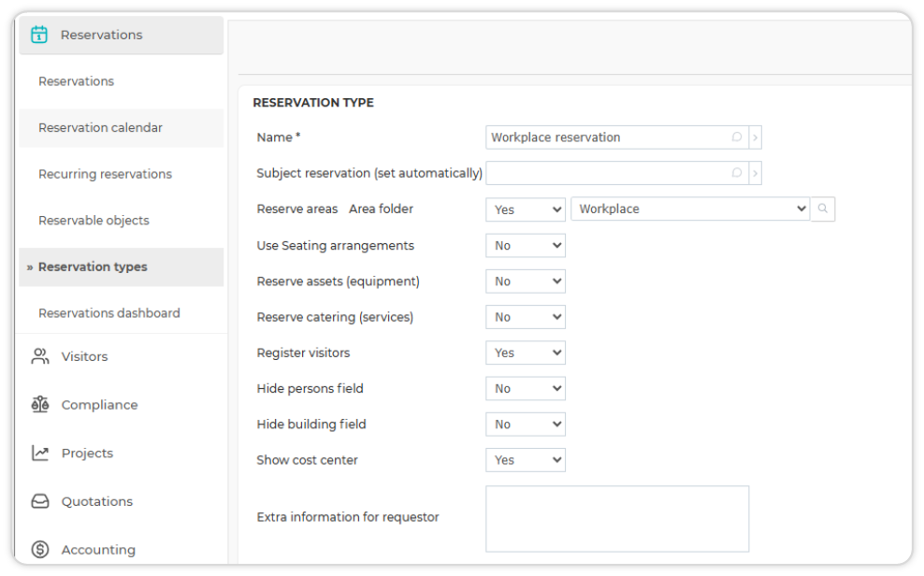This screenshot has height=576, width=924.
Task: Click the 'Register visitors' field label
Action: 303,353
